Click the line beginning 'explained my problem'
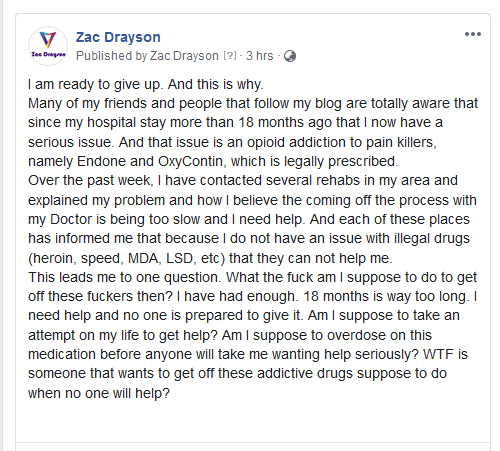The image size is (500, 451). click(252, 200)
